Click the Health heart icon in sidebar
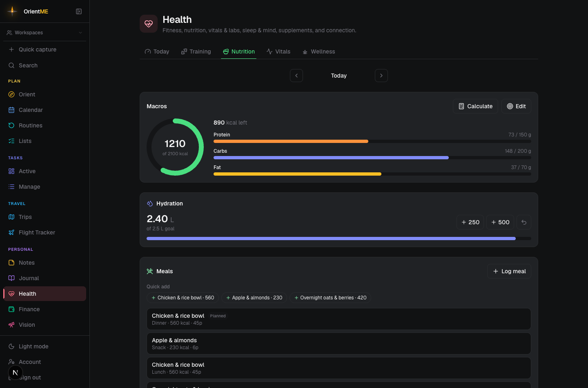The width and height of the screenshot is (588, 388). pos(11,294)
